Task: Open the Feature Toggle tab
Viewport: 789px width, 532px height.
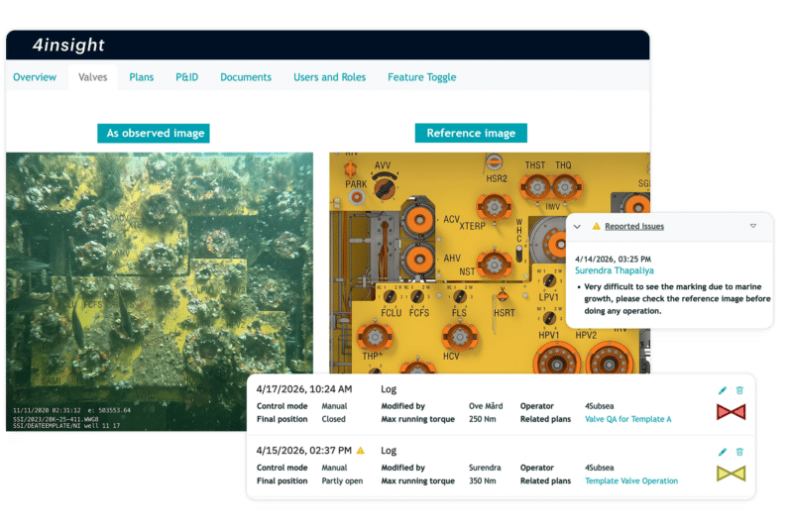Action: 421,77
